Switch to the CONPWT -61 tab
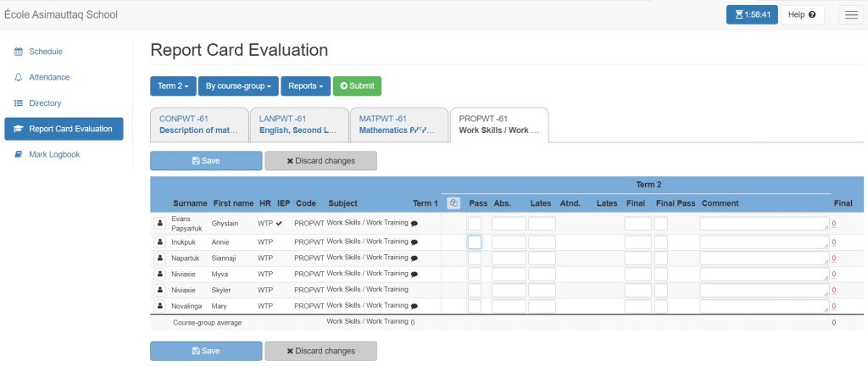868x383 pixels. (199, 125)
